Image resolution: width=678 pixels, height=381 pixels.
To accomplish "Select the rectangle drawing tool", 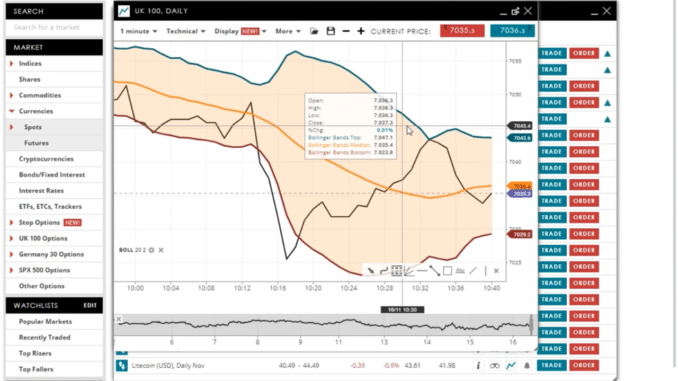I will pos(448,271).
